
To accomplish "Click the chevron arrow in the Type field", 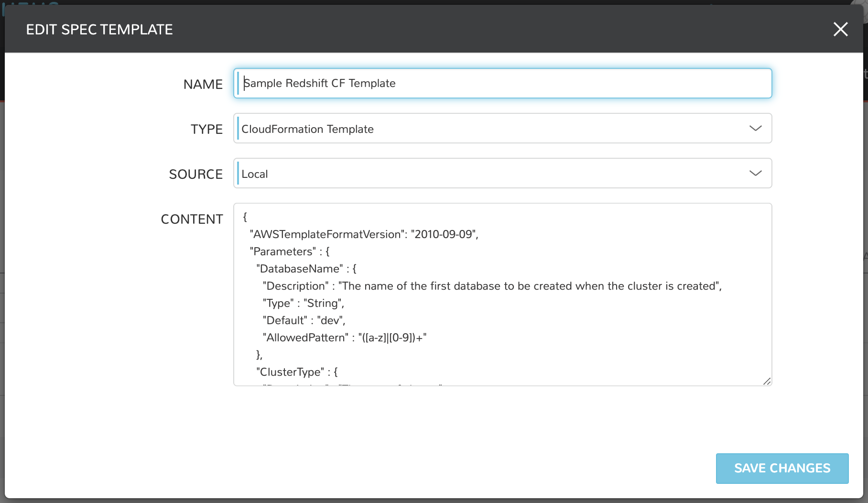I will click(755, 129).
